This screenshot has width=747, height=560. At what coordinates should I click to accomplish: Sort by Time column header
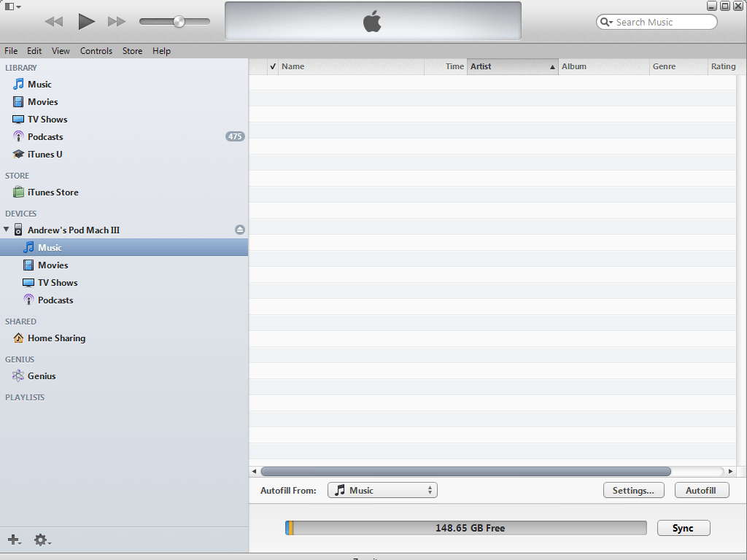[x=446, y=66]
